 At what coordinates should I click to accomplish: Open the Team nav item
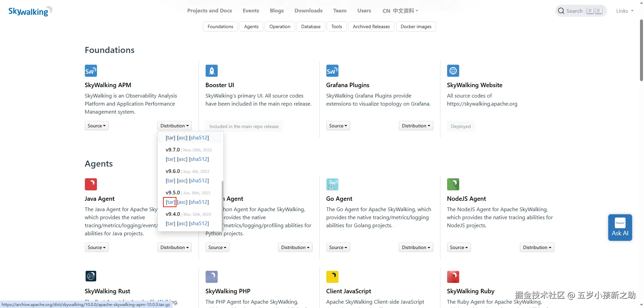coord(340,11)
